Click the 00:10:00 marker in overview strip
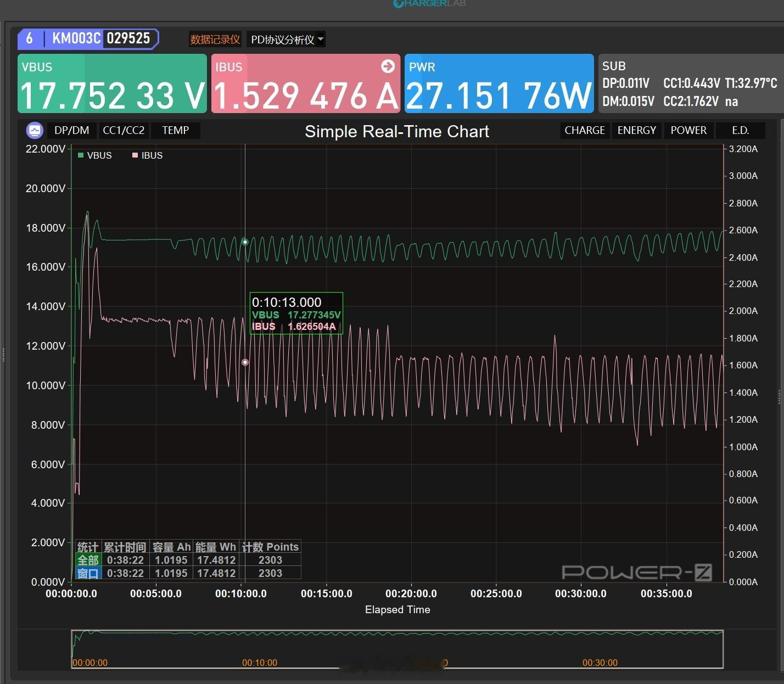The width and height of the screenshot is (784, 684). click(x=260, y=663)
